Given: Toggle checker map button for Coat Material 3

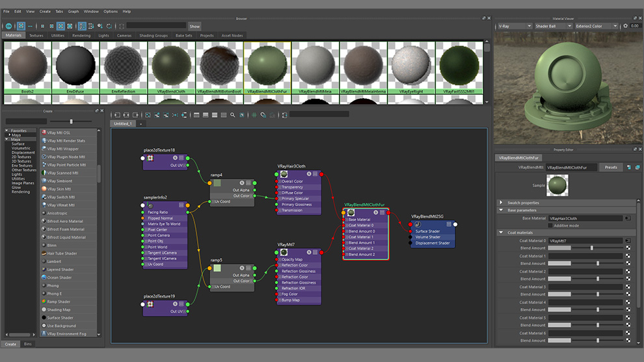Looking at the screenshot, I should tap(628, 287).
